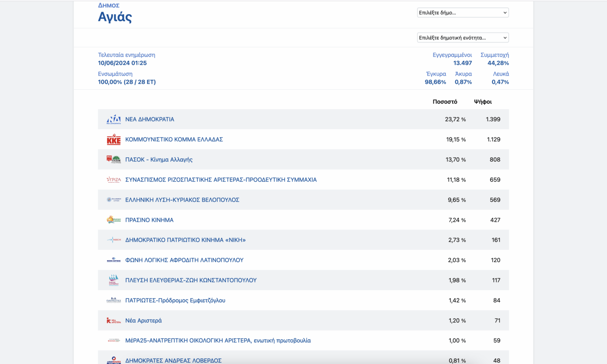Open the Νέα Αριστερά link
Screen dimensions: 607x364
[144, 320]
